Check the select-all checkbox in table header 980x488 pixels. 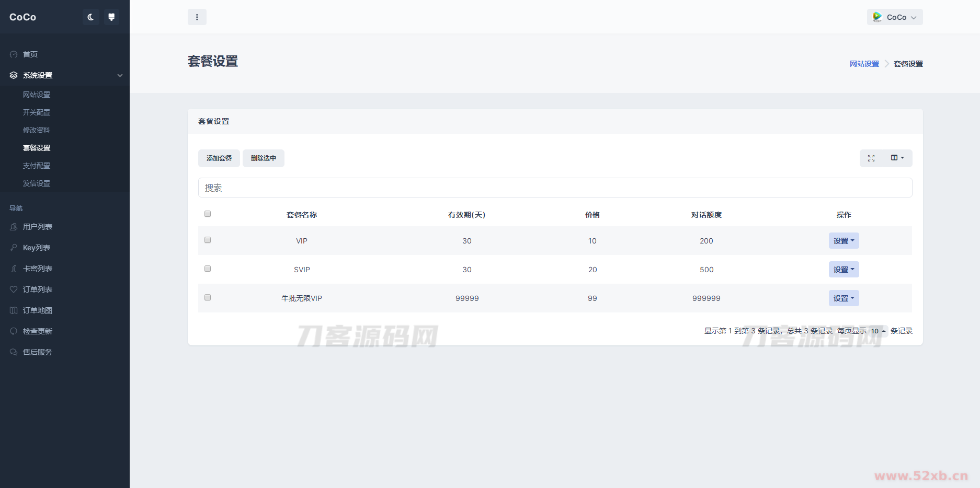(208, 214)
